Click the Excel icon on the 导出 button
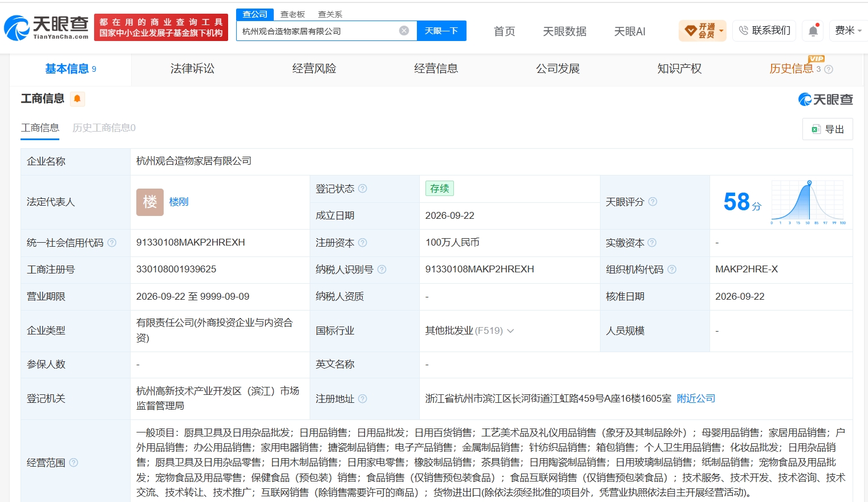868x502 pixels. [816, 129]
